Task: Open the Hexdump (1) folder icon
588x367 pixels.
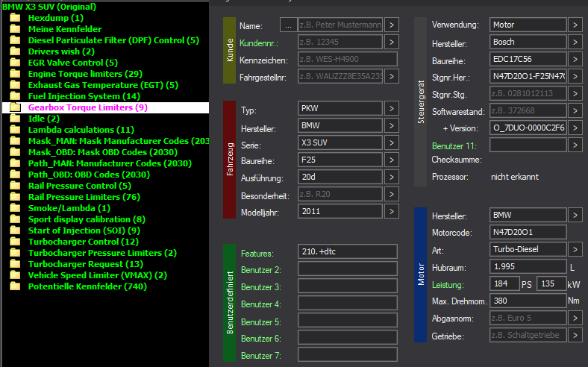Action: click(x=15, y=18)
